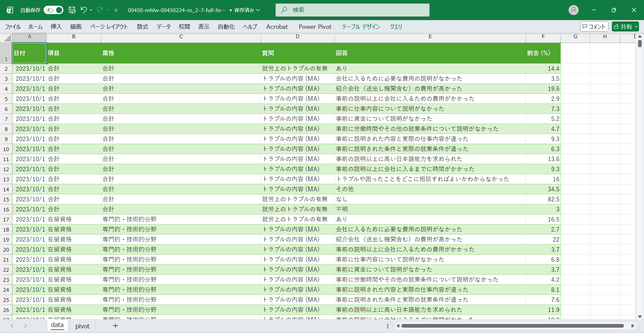Click the Undo arrow icon
This screenshot has height=333, width=644.
tap(84, 10)
